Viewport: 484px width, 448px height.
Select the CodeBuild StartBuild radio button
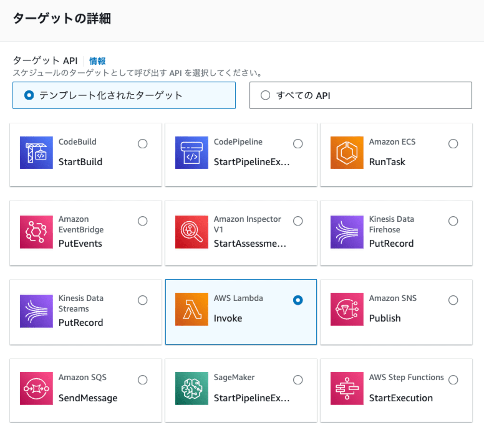(143, 144)
